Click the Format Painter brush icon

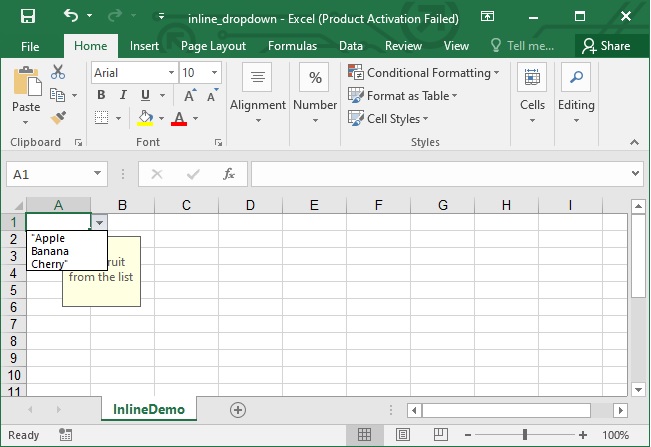coord(58,117)
